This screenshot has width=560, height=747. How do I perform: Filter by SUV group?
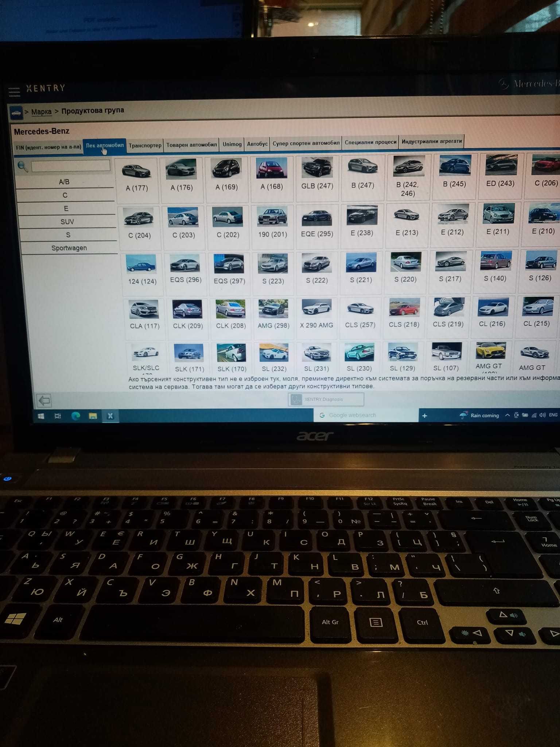[x=67, y=221]
